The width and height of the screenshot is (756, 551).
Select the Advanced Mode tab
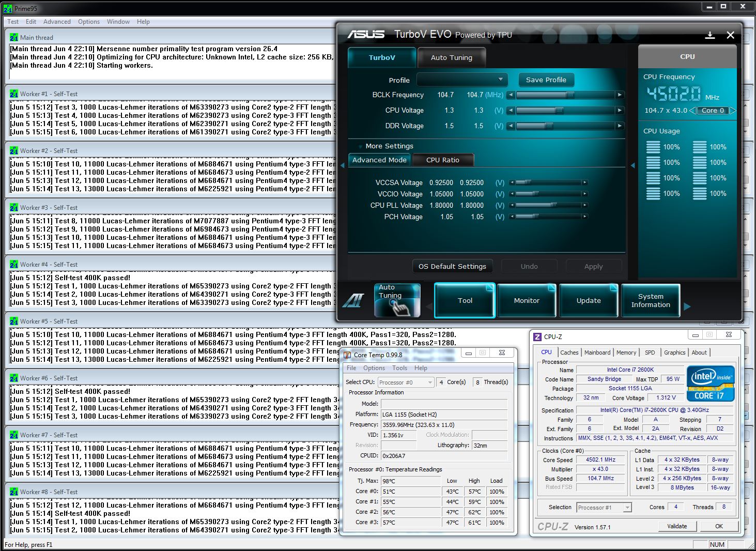click(x=379, y=160)
